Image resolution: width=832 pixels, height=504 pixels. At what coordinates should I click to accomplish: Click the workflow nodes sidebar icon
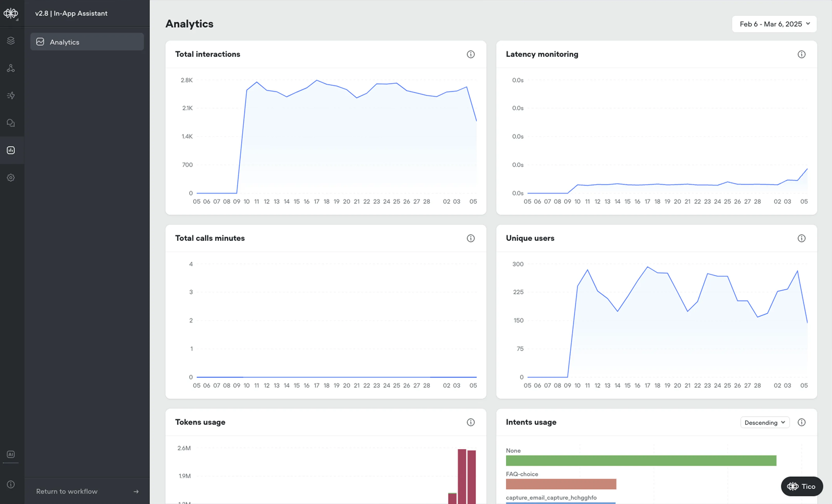pos(11,68)
